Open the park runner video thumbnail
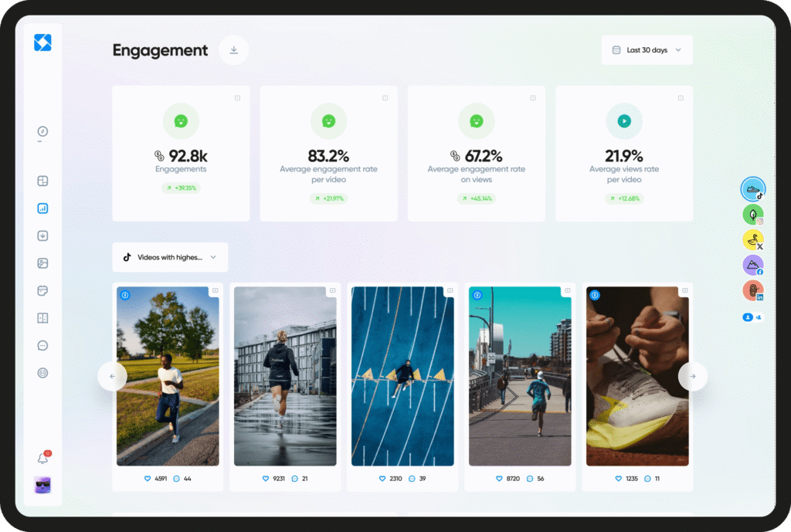This screenshot has width=791, height=532. click(168, 376)
